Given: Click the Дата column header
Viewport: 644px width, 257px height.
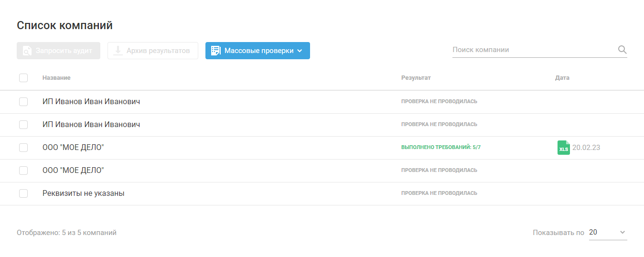Looking at the screenshot, I should 562,78.
